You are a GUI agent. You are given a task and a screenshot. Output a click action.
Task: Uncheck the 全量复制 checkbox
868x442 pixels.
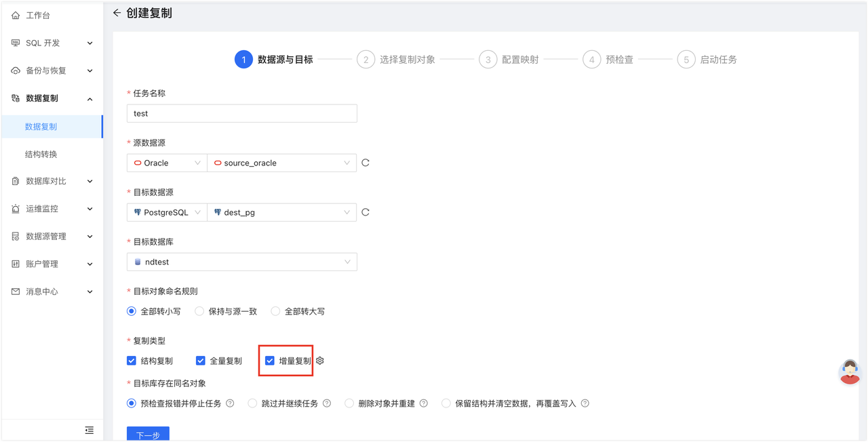[x=200, y=360]
